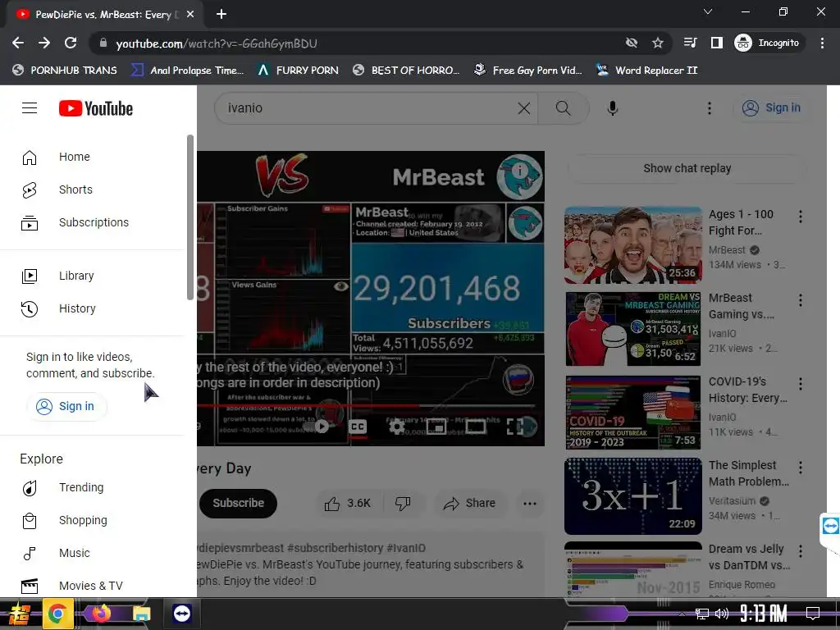Open notifications center in taskbar
This screenshot has height=630, width=840.
813,614
